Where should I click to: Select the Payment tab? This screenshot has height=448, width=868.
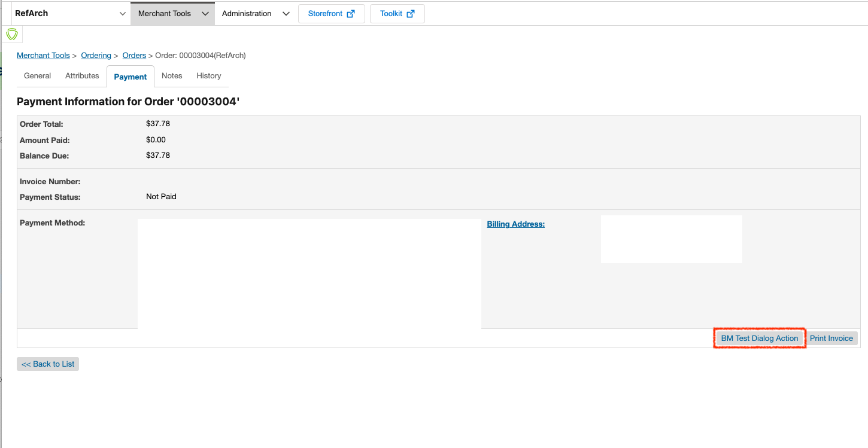click(x=130, y=77)
